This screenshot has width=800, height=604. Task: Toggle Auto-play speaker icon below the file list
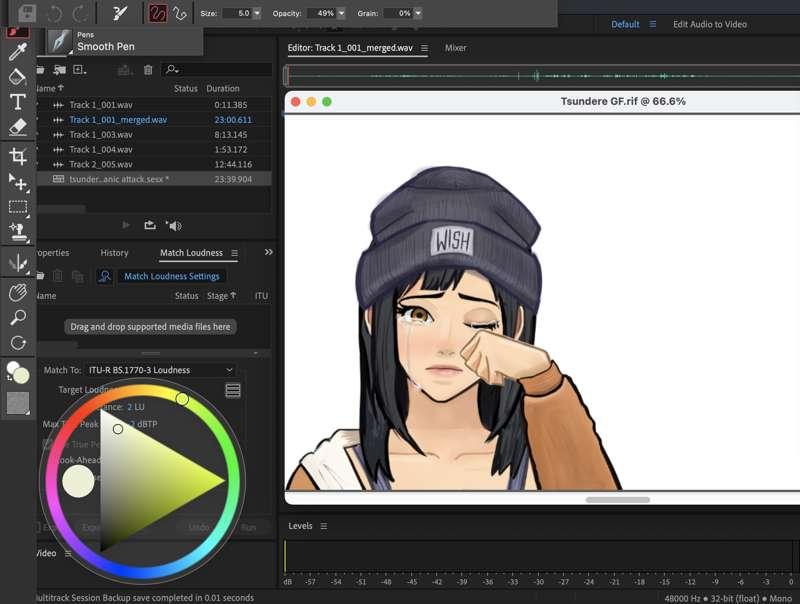pos(174,225)
